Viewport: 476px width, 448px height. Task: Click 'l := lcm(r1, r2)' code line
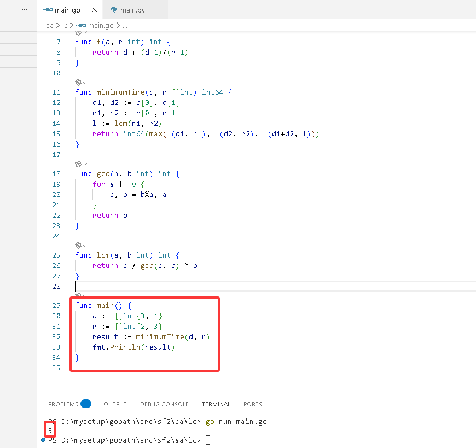point(127,124)
